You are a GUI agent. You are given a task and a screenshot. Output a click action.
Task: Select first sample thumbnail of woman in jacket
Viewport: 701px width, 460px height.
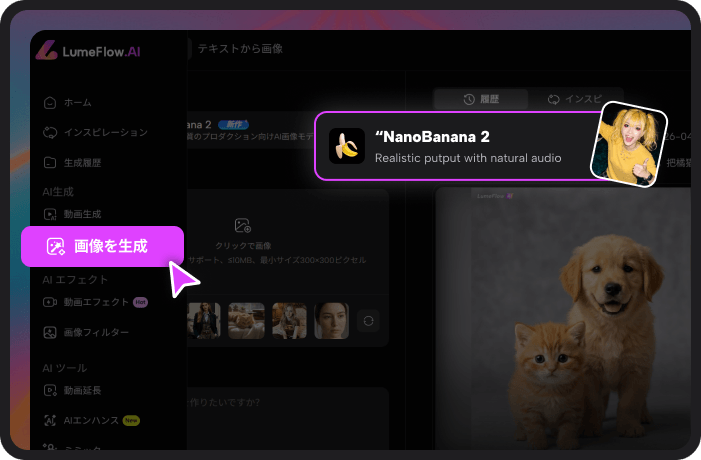click(204, 321)
